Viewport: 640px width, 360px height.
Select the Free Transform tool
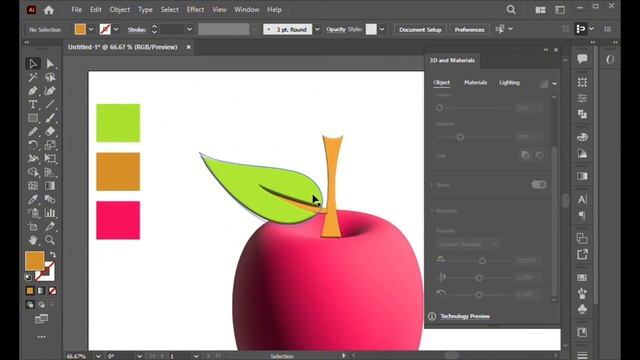click(50, 158)
